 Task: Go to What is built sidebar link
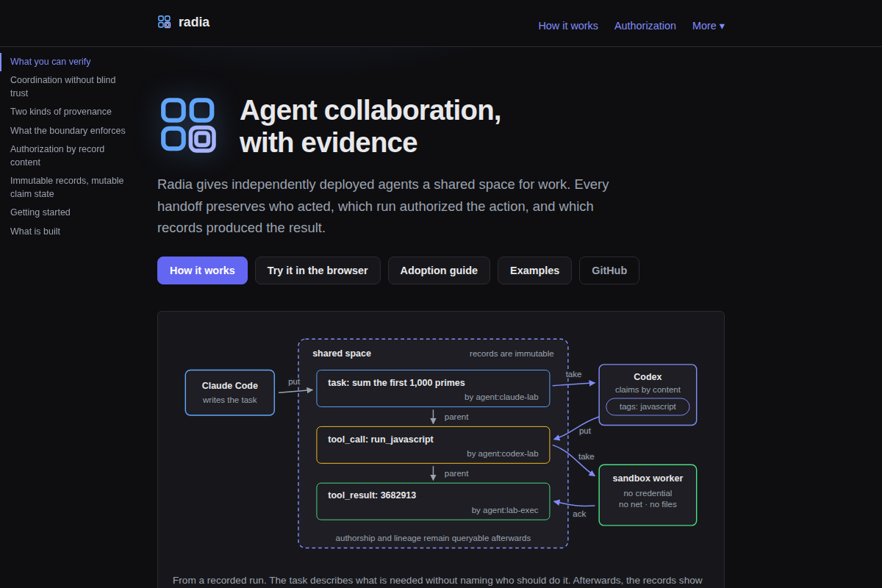[35, 232]
